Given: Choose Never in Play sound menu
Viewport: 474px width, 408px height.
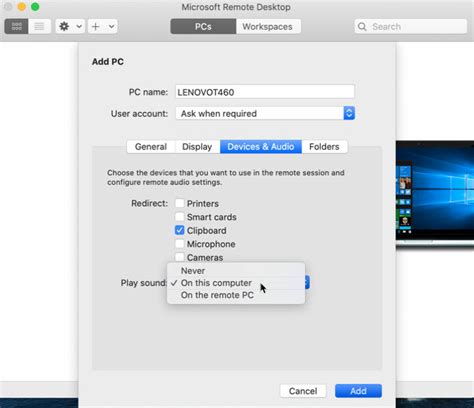Looking at the screenshot, I should point(236,271).
